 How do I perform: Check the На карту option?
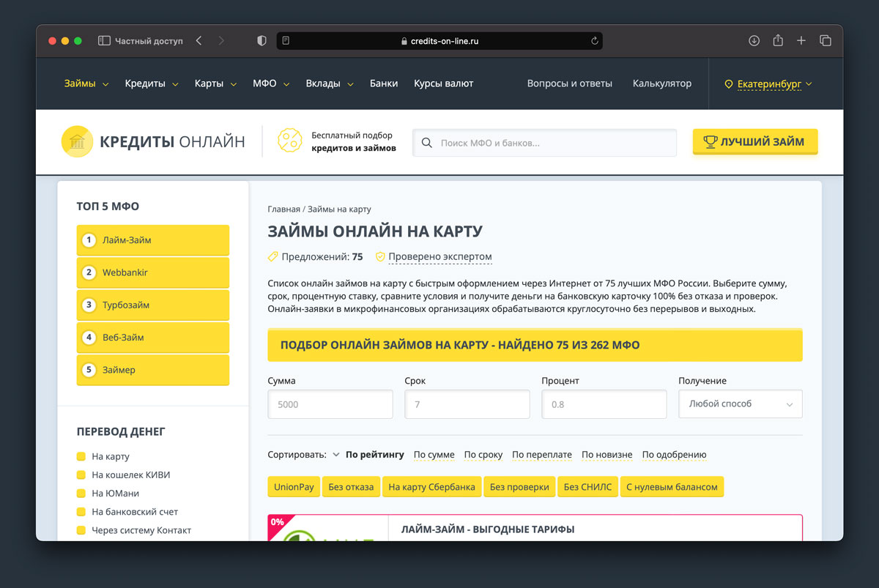[x=81, y=457]
